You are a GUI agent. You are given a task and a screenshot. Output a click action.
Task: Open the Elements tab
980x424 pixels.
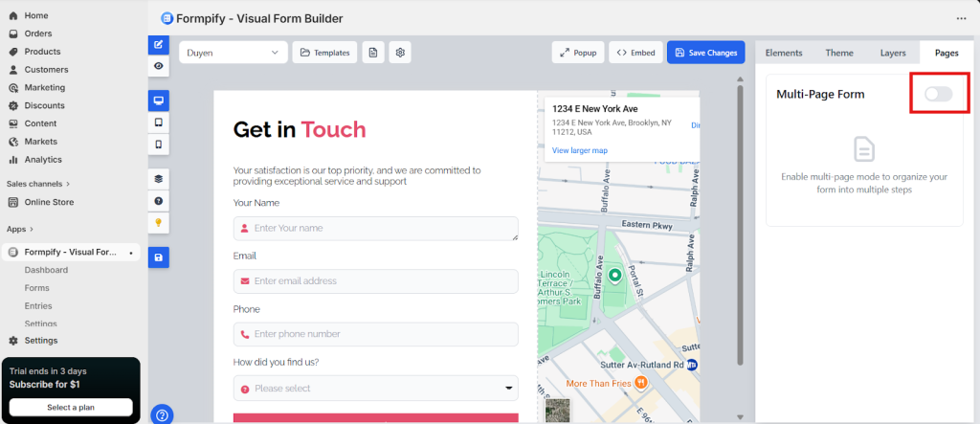coord(784,53)
